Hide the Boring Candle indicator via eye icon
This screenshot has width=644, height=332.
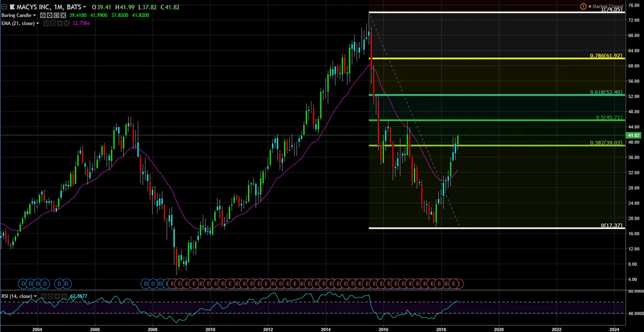click(43, 16)
